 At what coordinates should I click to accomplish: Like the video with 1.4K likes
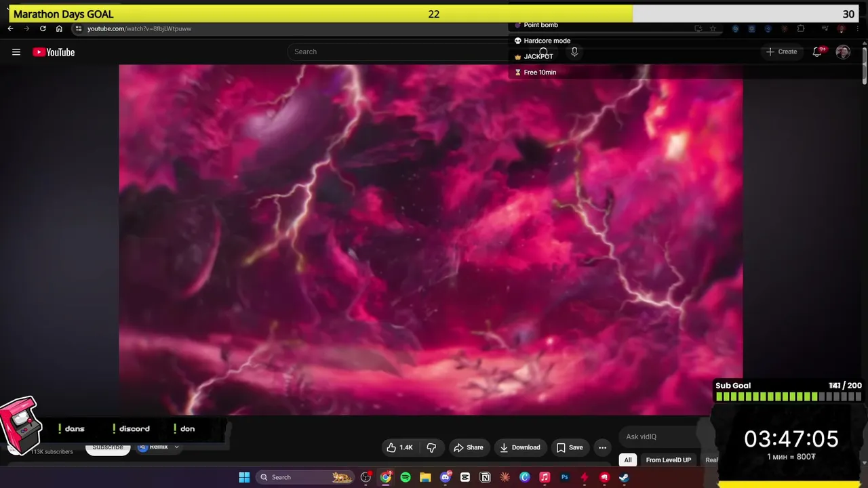click(x=399, y=447)
